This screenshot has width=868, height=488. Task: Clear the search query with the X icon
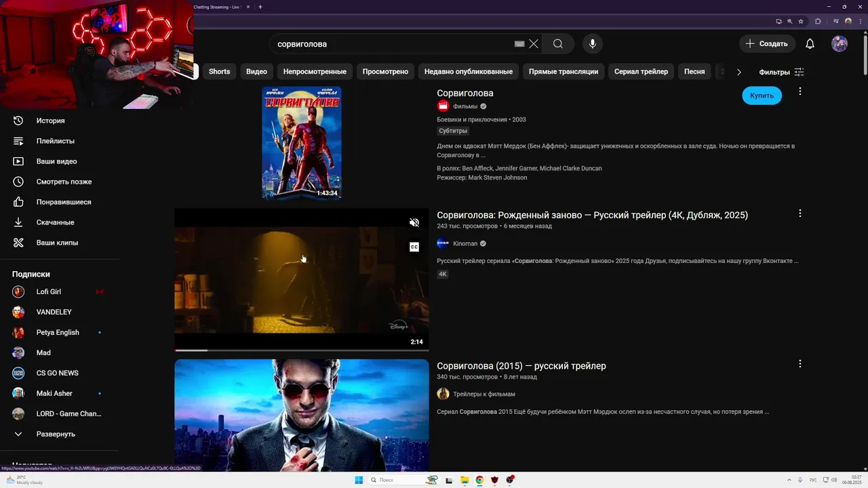point(534,44)
